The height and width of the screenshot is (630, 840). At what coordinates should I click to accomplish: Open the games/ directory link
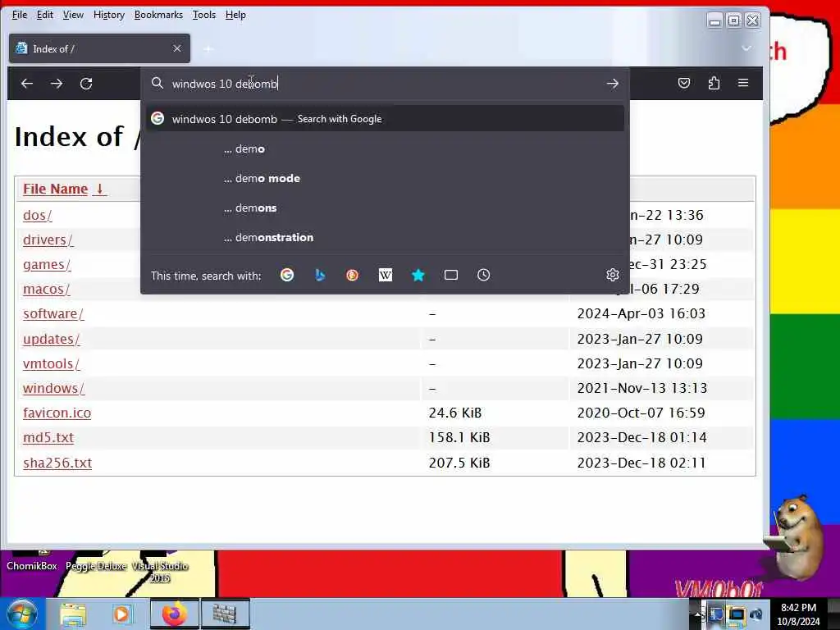point(47,264)
